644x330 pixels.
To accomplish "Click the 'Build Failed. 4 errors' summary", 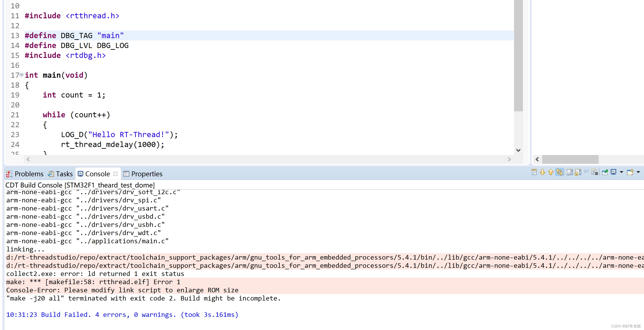I will [122, 315].
